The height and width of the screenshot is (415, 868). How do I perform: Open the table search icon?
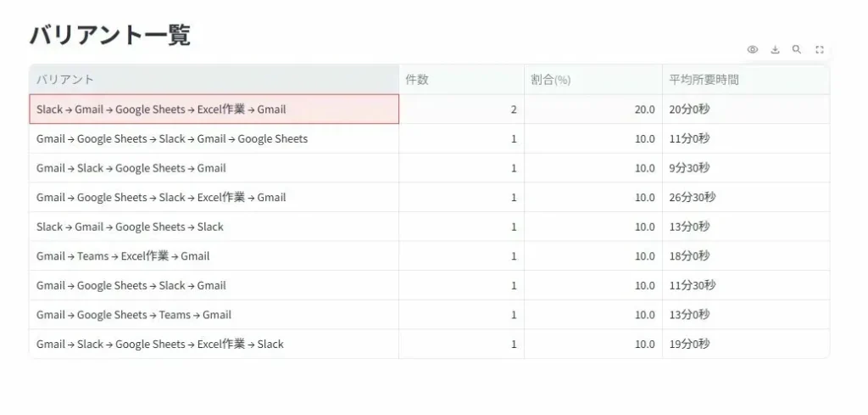[797, 50]
